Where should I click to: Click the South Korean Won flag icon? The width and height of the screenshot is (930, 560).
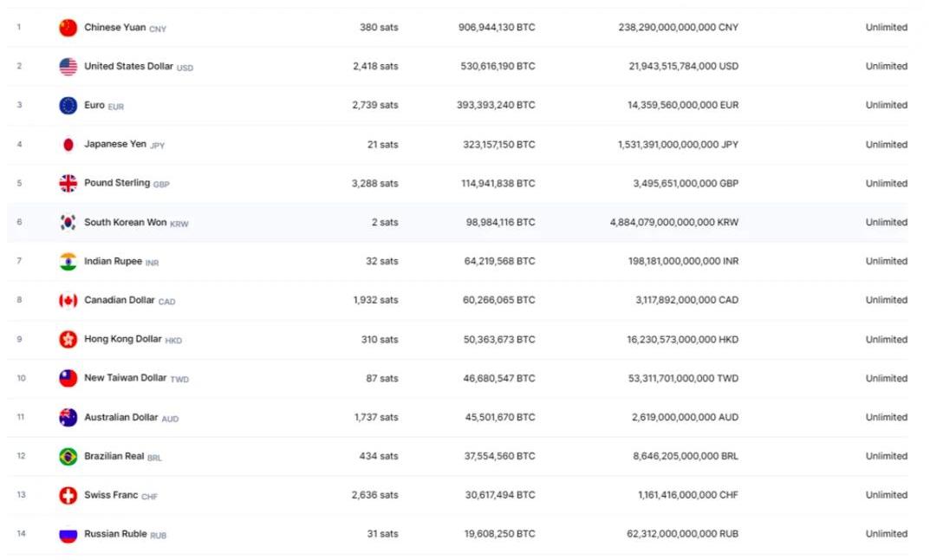pyautogui.click(x=68, y=223)
